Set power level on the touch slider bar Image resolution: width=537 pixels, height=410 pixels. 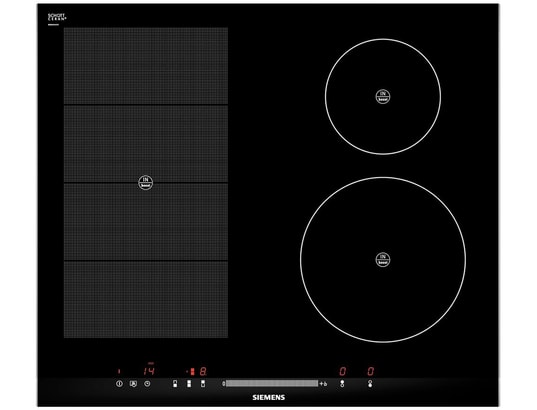tap(272, 384)
